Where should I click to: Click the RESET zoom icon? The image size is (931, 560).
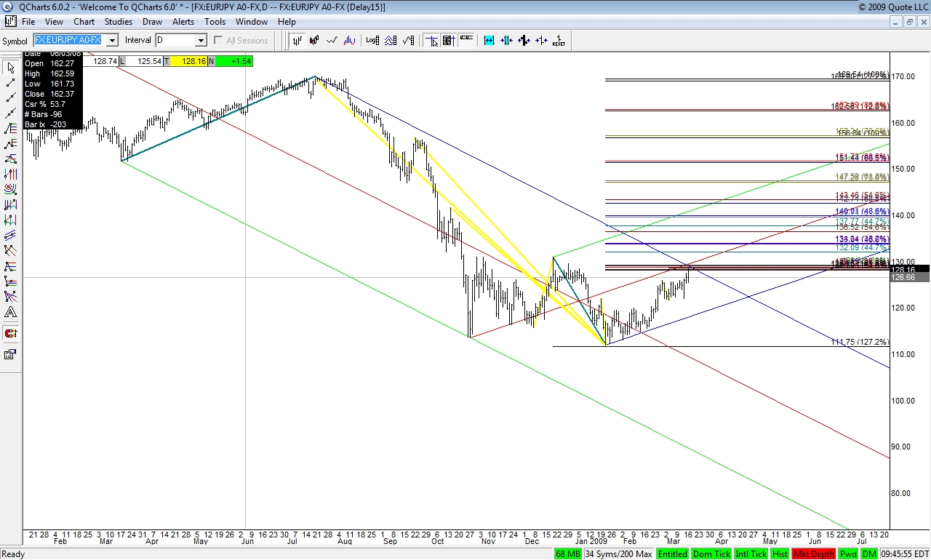(559, 41)
